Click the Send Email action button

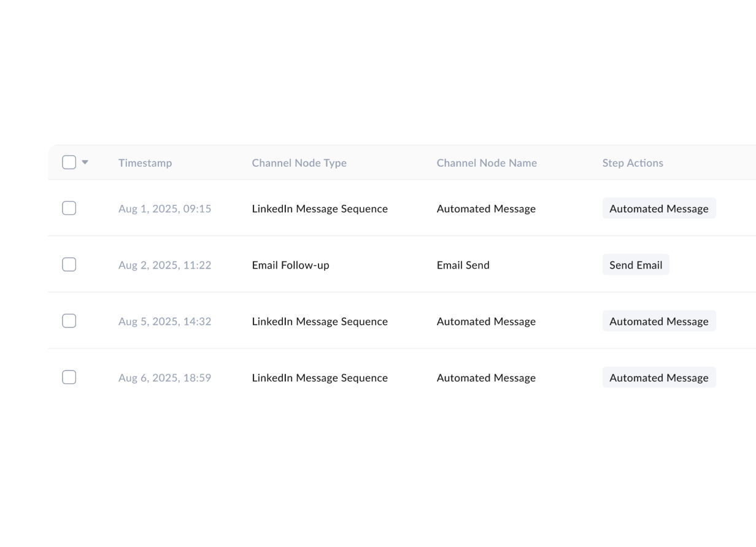636,264
